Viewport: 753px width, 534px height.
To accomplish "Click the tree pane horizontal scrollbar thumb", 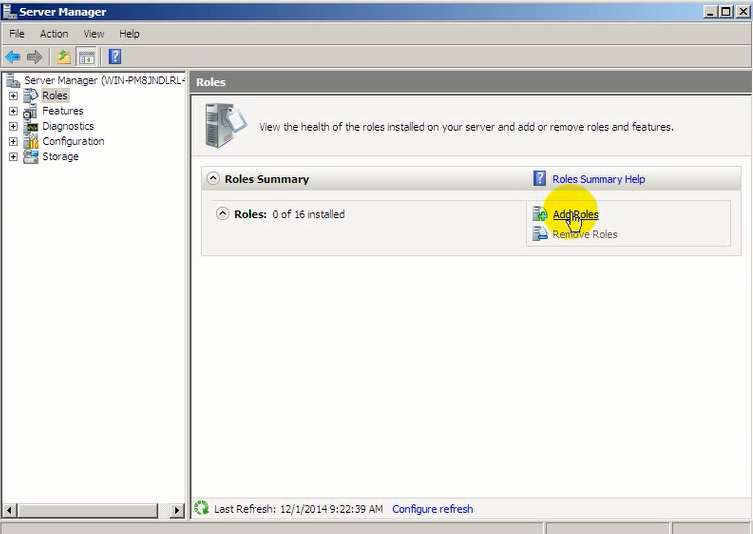I will [x=87, y=510].
